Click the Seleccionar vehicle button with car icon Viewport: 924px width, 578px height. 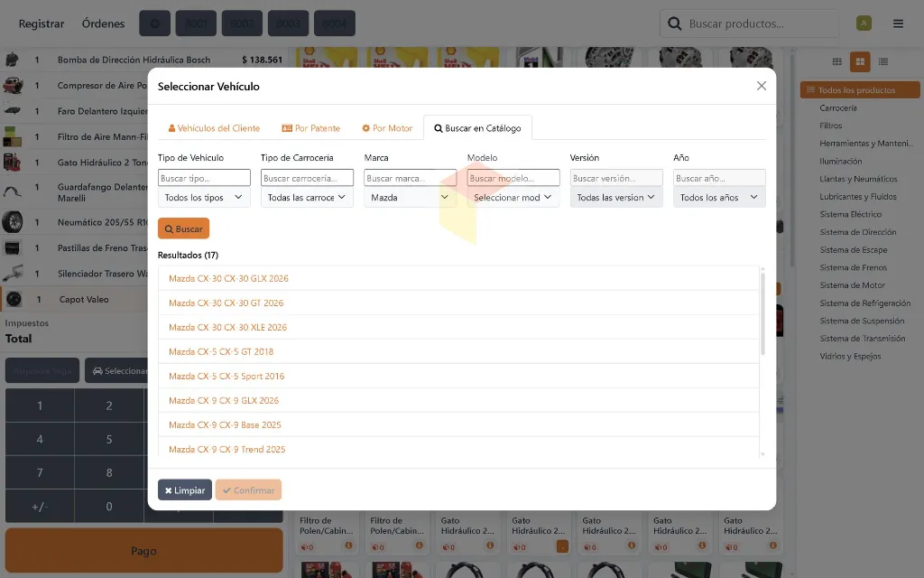(116, 371)
